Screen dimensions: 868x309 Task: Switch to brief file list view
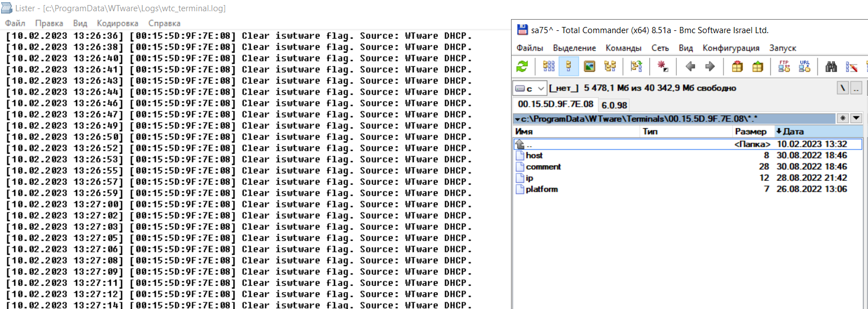pos(549,67)
